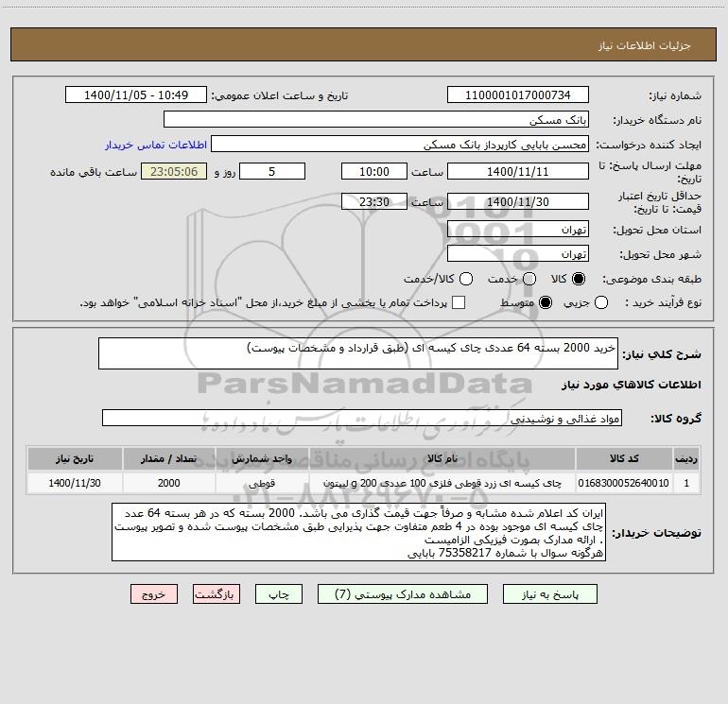Click the واحد شمارش column header
Viewport: 728px width, 704px height.
click(262, 458)
